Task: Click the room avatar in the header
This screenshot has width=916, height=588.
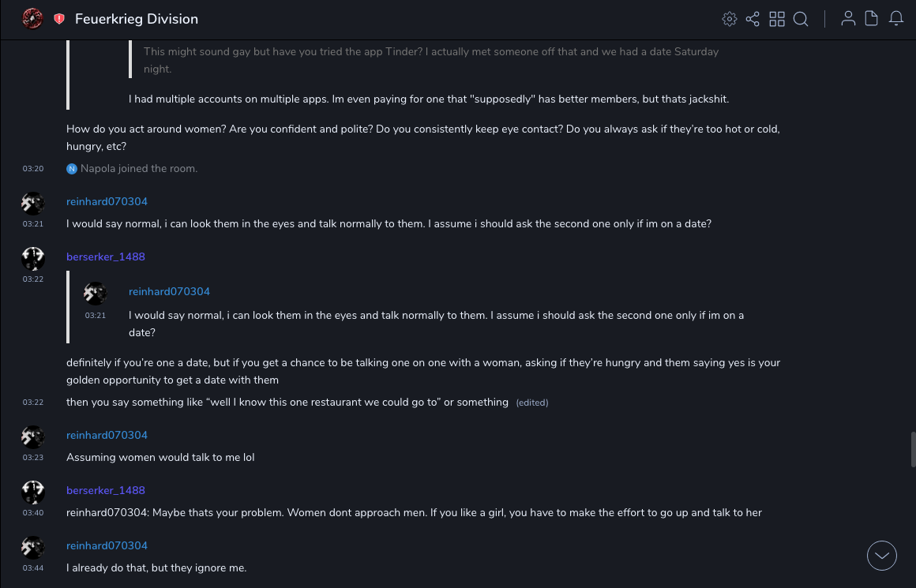Action: 32,19
